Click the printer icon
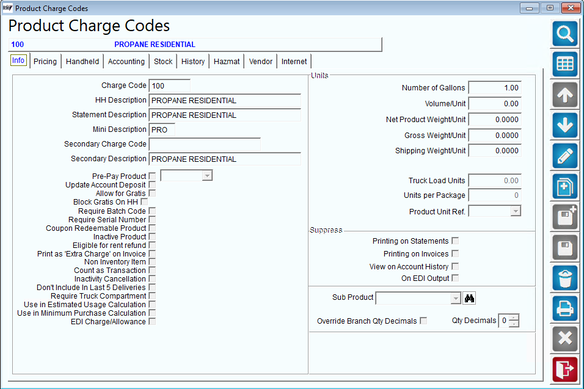This screenshot has height=389, width=584. [565, 309]
